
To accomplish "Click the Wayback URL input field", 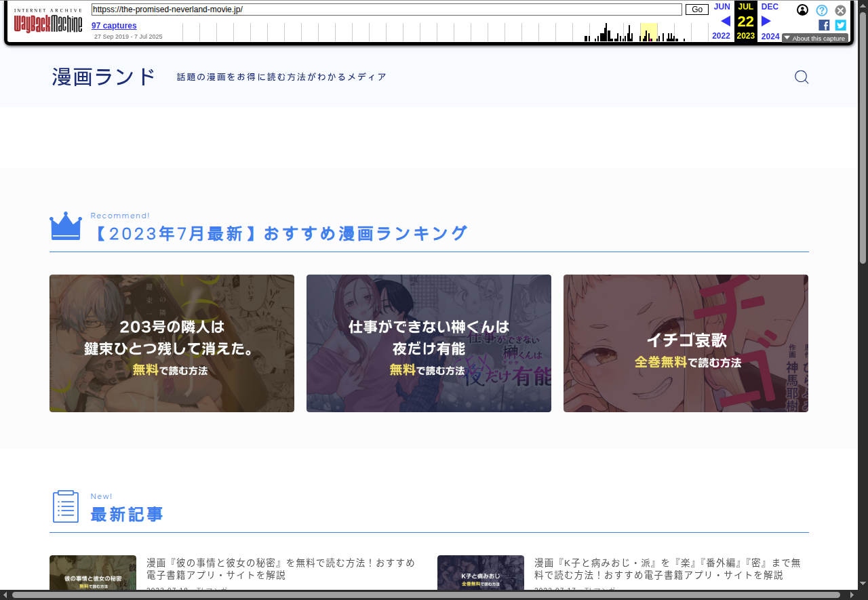I will [x=387, y=9].
